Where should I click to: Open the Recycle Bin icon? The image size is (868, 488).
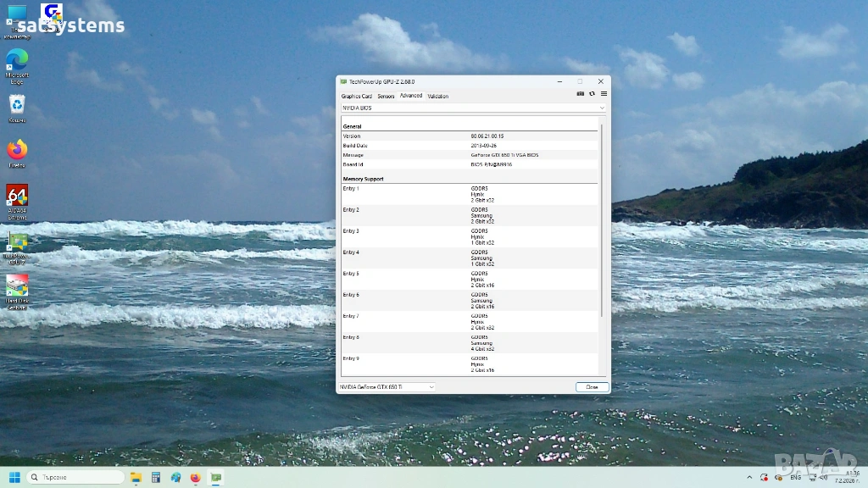17,105
